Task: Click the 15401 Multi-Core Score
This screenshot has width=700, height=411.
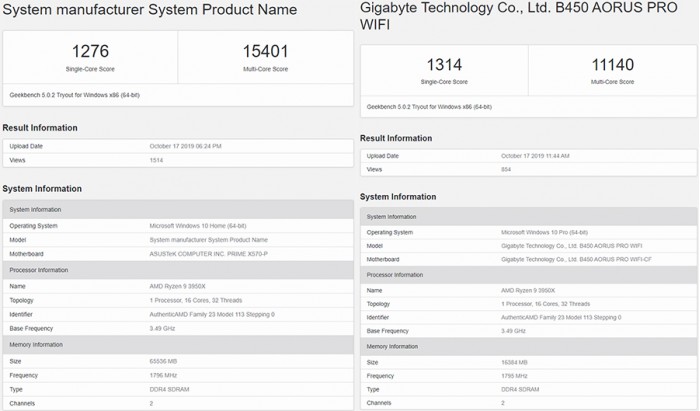Action: pyautogui.click(x=265, y=50)
